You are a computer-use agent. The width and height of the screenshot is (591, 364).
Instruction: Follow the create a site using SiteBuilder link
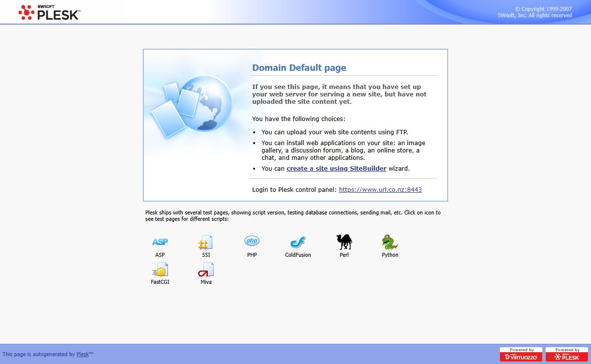pyautogui.click(x=336, y=168)
